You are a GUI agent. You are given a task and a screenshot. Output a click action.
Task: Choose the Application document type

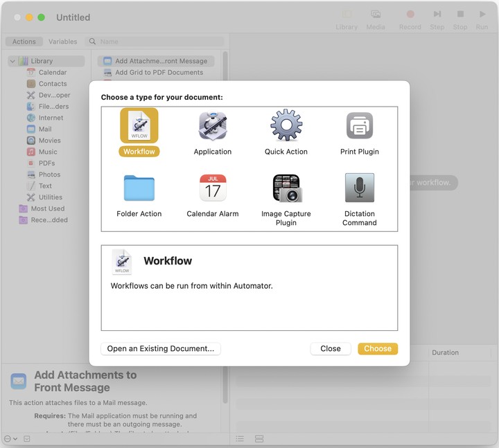pyautogui.click(x=213, y=126)
